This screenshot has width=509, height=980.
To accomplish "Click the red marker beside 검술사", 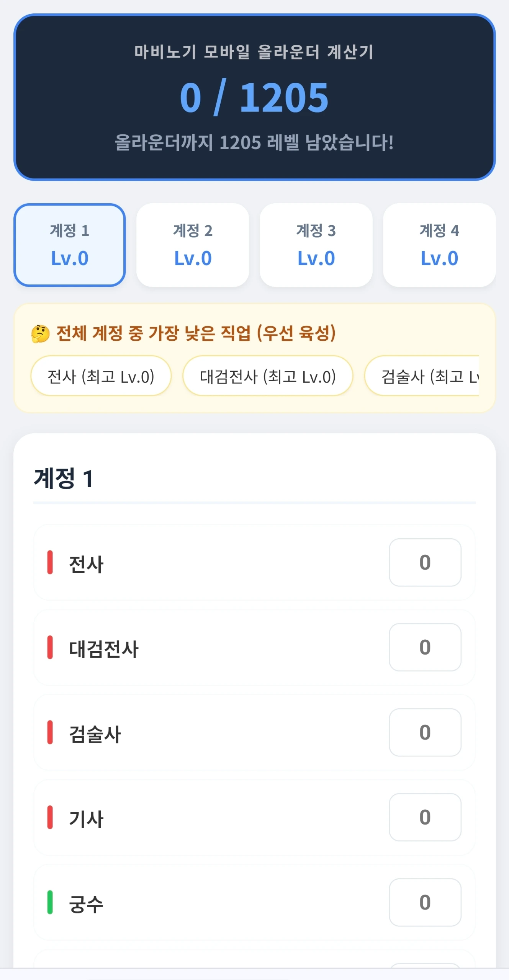I will coord(50,732).
